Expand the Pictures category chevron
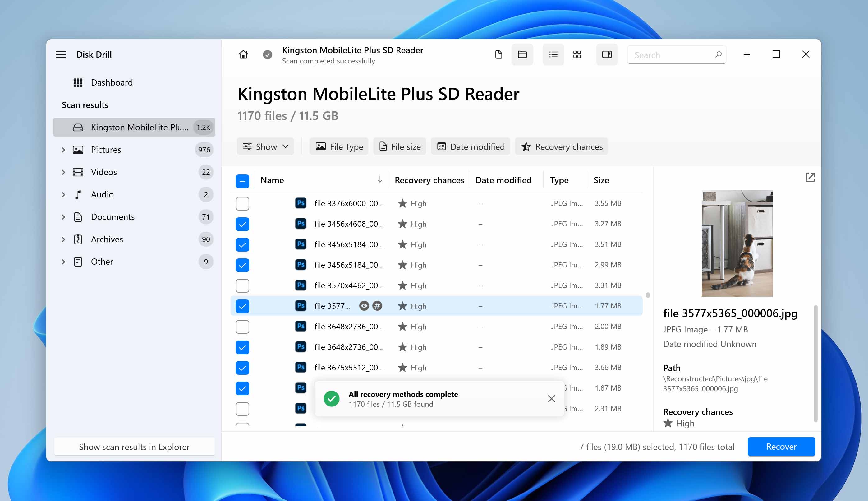 coord(63,150)
